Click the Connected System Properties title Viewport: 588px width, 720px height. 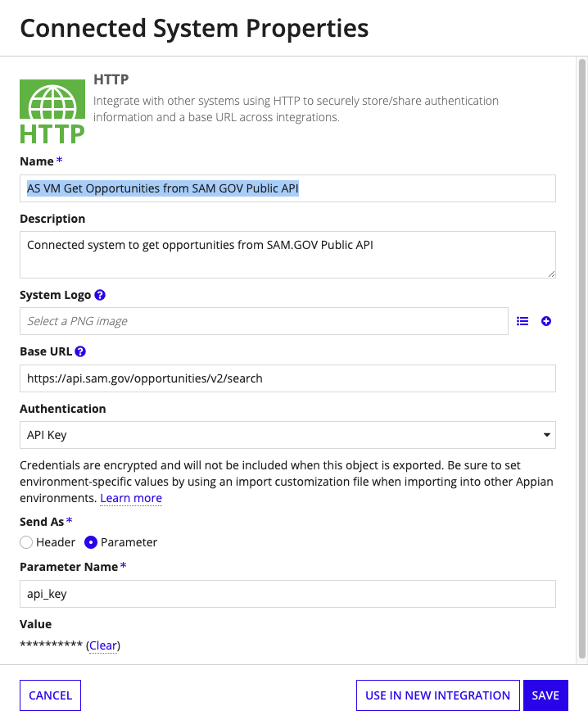pos(194,28)
